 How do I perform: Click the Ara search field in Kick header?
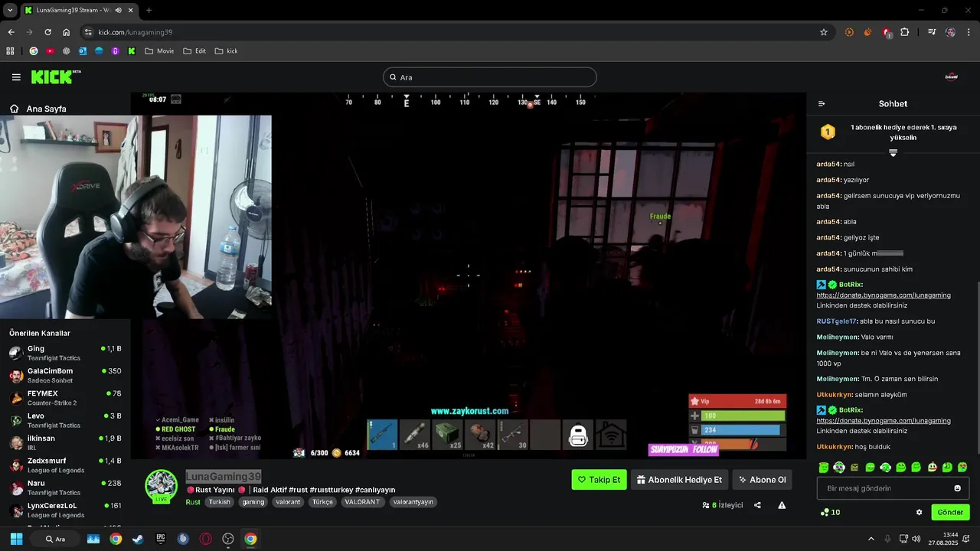tap(490, 77)
